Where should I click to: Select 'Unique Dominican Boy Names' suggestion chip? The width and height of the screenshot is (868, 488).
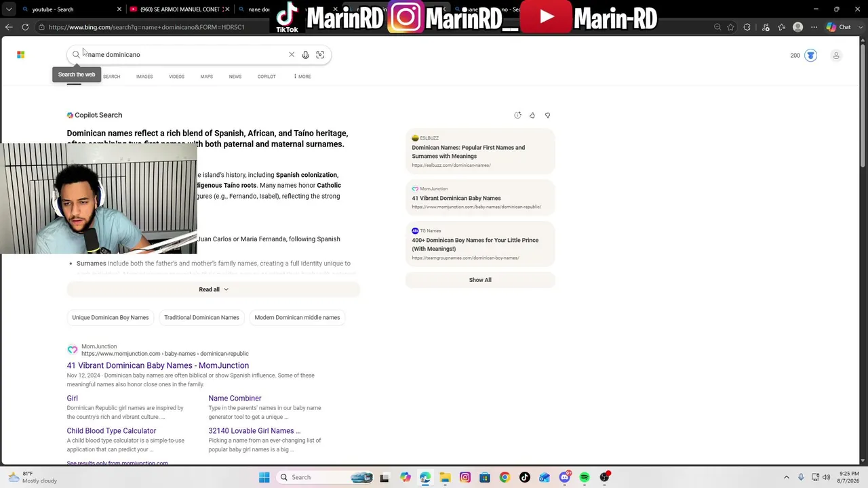111,317
